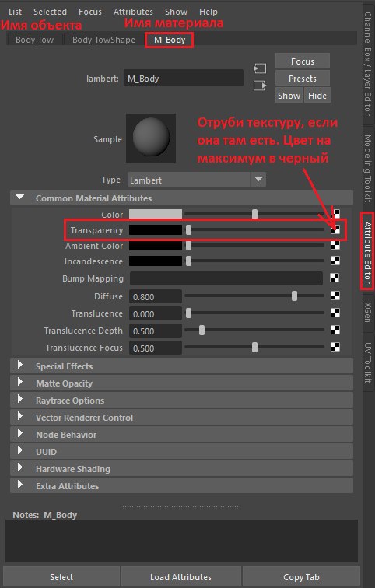The height and width of the screenshot is (588, 375).
Task: Open the Help menu
Action: [x=209, y=12]
